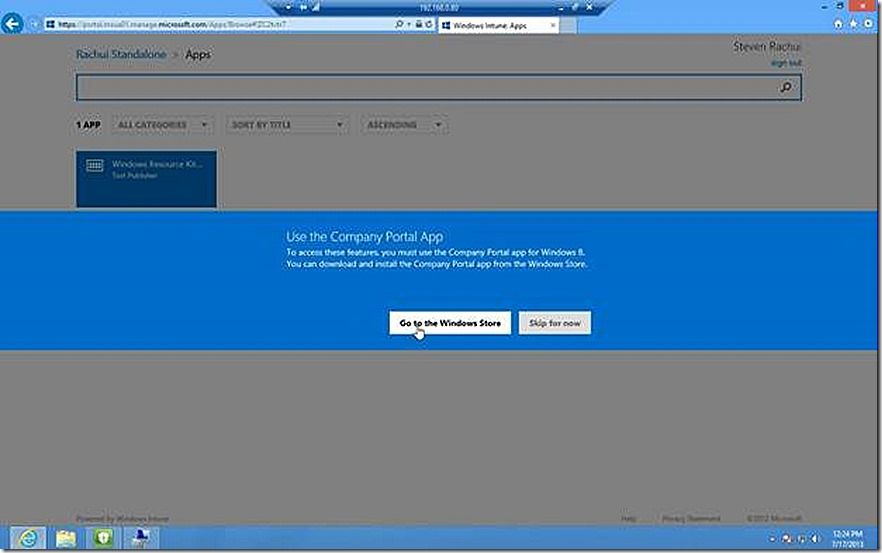
Task: Open the browser Home icon
Action: pos(838,24)
